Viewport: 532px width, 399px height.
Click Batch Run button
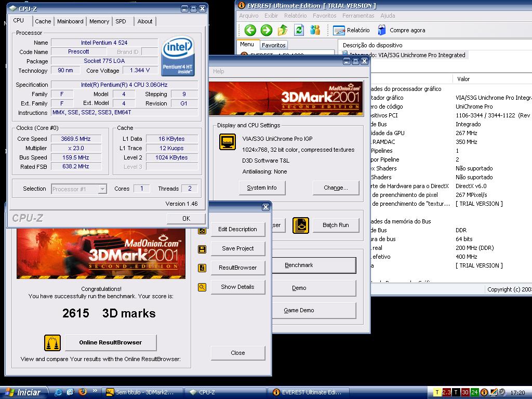[x=336, y=225]
